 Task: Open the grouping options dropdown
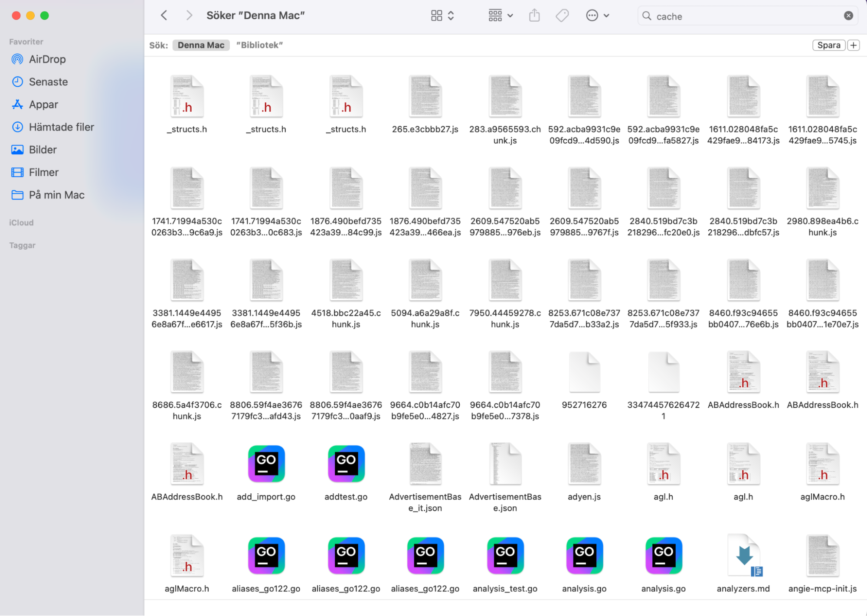coord(501,16)
